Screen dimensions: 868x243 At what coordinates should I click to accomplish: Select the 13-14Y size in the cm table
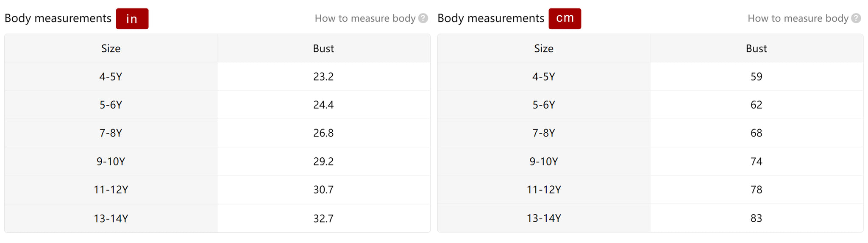(x=544, y=218)
